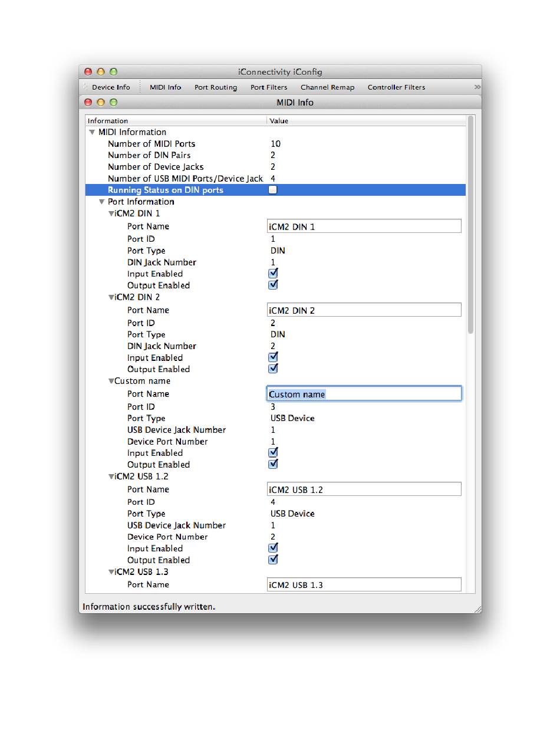
Task: Edit the Port Name field showing iCM2 DIN 1
Action: tap(364, 226)
